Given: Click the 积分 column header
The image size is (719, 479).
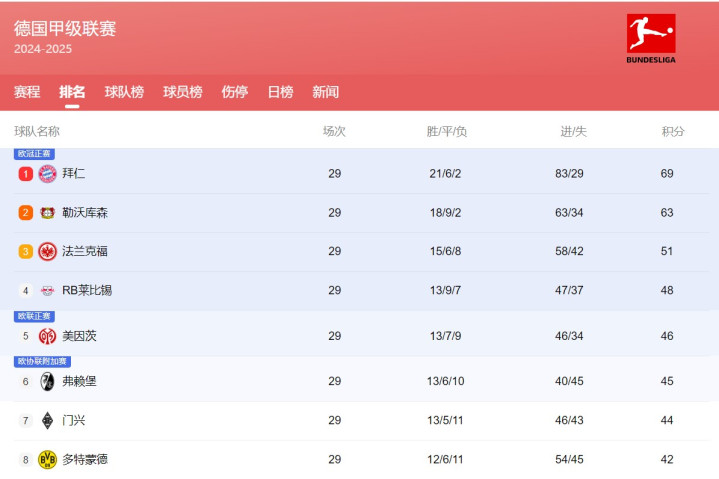Looking at the screenshot, I should point(673,132).
